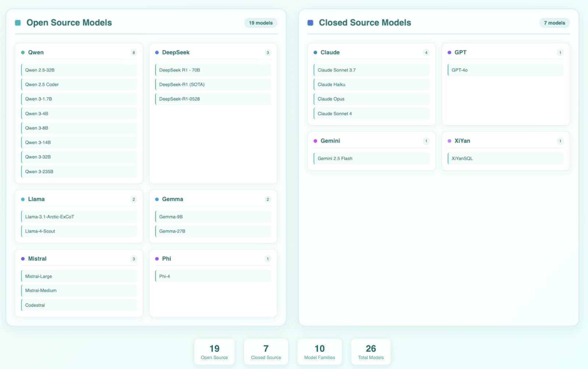Choose Qwen 3-4B entry

coord(79,113)
